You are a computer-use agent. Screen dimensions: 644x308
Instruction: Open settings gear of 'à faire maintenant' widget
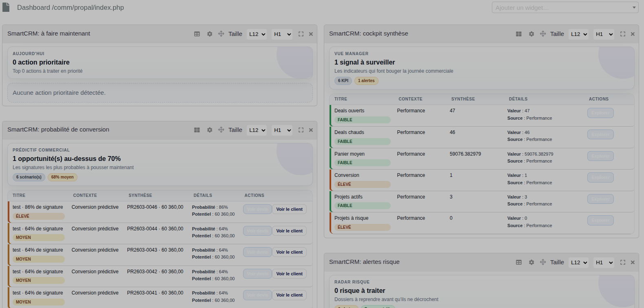tap(210, 34)
